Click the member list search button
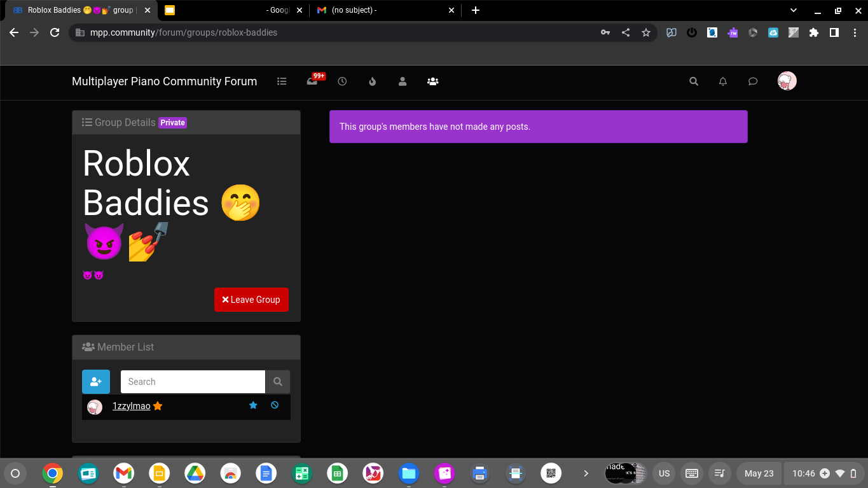 coord(278,382)
